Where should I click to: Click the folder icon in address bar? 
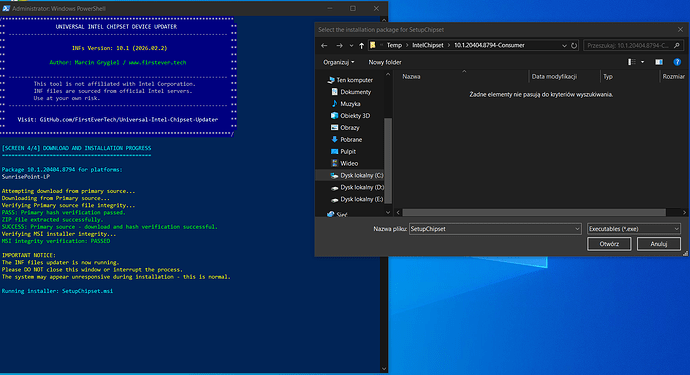(373, 45)
